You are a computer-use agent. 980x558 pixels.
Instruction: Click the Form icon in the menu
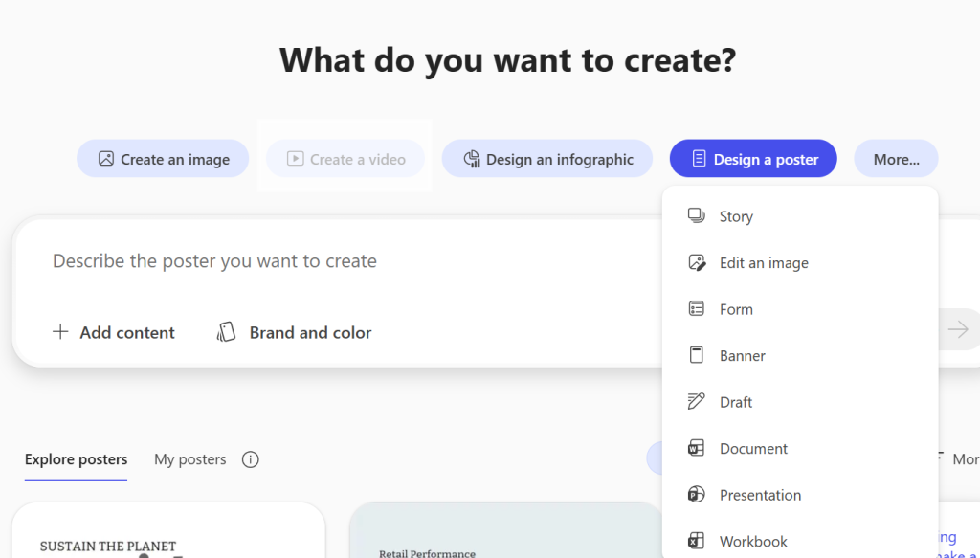tap(697, 309)
